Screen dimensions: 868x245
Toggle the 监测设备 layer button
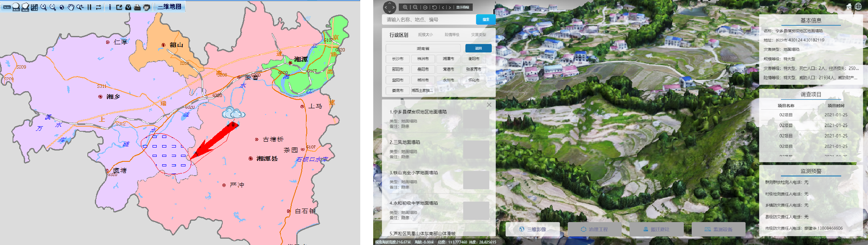tap(718, 229)
